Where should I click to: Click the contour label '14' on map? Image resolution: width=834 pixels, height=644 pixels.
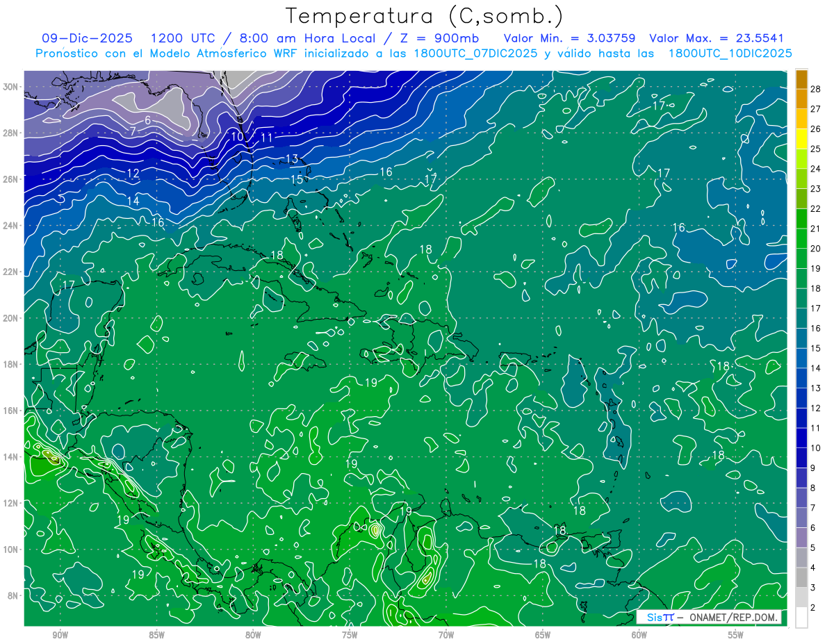pos(133,201)
